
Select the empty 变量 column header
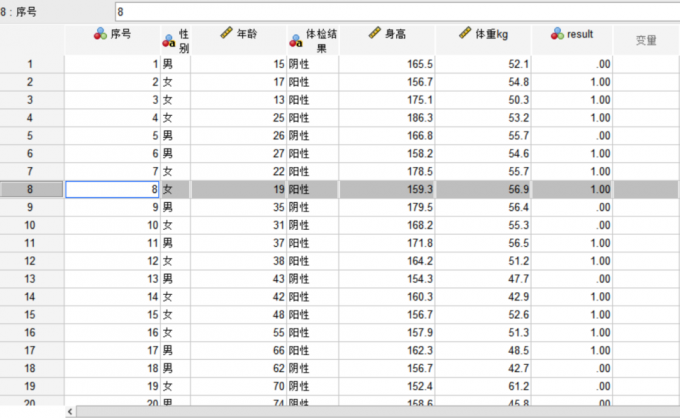(x=646, y=40)
